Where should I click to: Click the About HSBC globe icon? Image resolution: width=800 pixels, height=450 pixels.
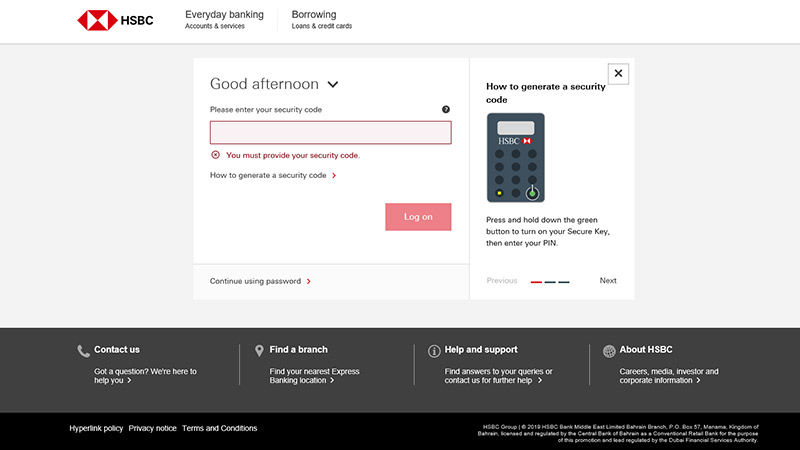click(609, 351)
